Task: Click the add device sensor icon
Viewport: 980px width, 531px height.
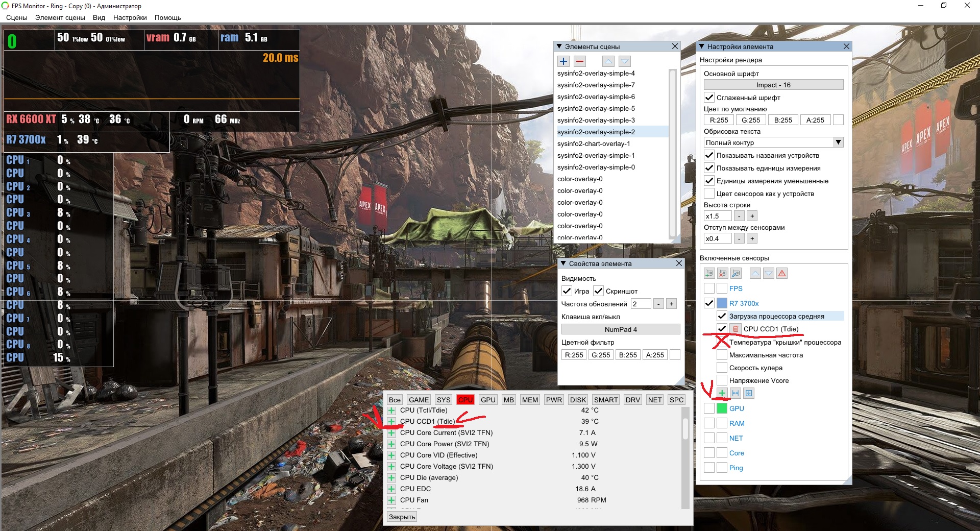Action: [x=709, y=273]
